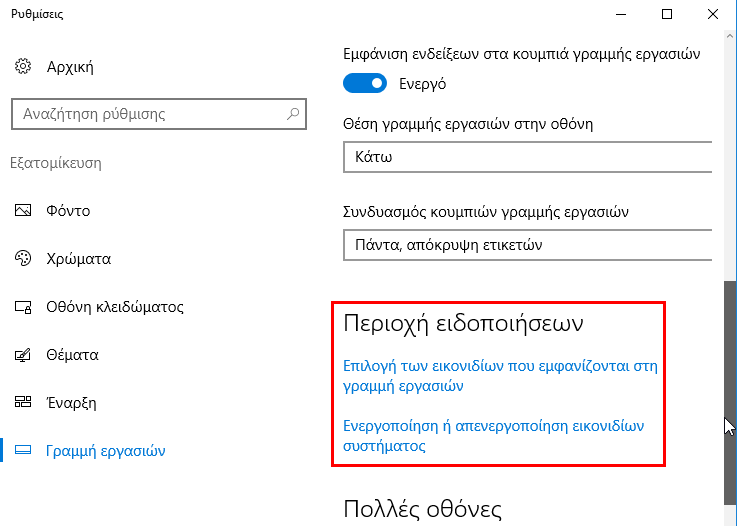The width and height of the screenshot is (737, 526).
Task: Open the Οθόνη κλειδώματος settings page
Action: [x=115, y=307]
